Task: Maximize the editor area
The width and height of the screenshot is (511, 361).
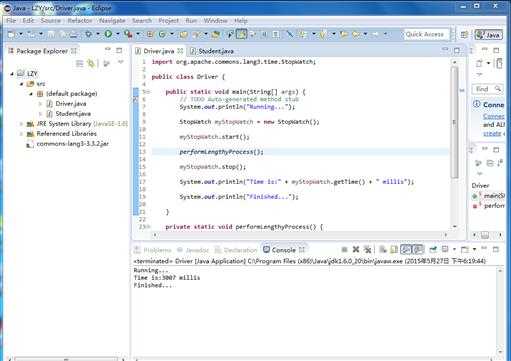Action: pyautogui.click(x=457, y=51)
